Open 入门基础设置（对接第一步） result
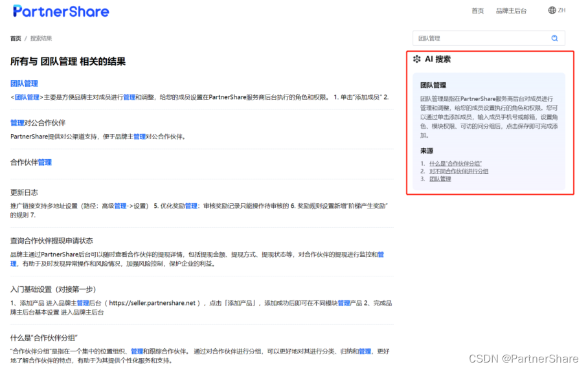Image resolution: width=588 pixels, height=369 pixels. 53,289
